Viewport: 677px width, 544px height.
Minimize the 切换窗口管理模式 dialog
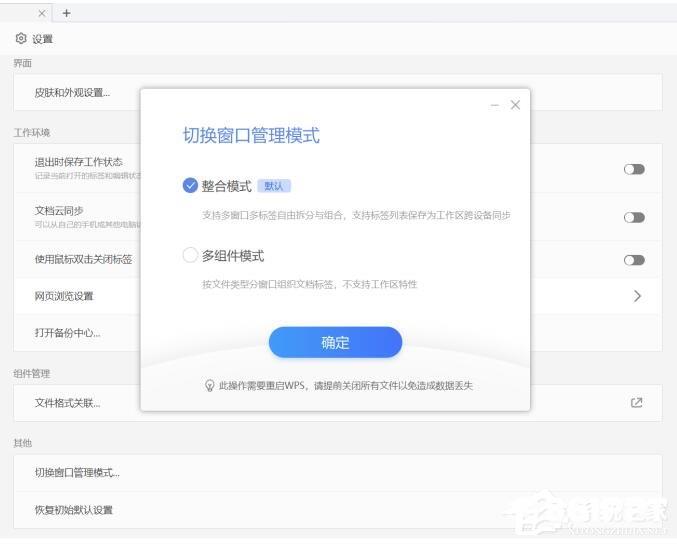click(x=495, y=105)
